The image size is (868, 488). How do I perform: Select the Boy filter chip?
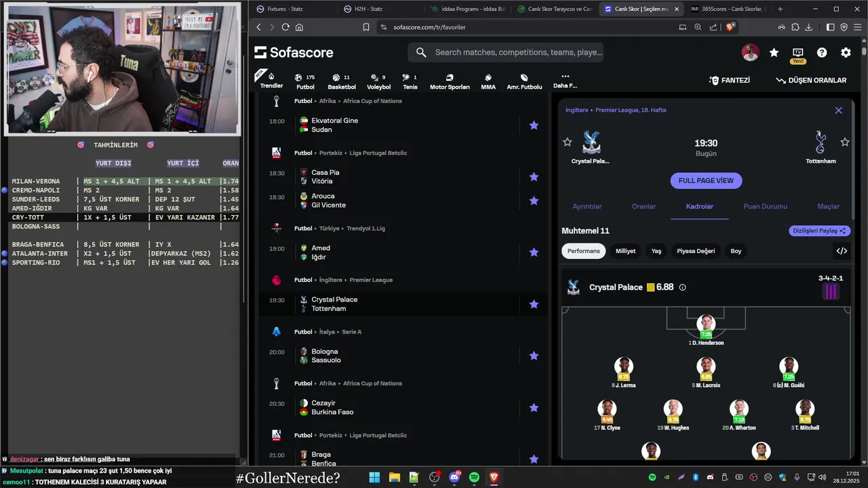pyautogui.click(x=736, y=251)
